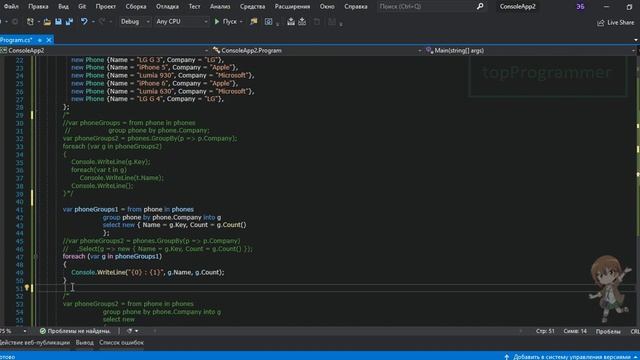
Task: Open the Отладка menu
Action: pos(167,7)
